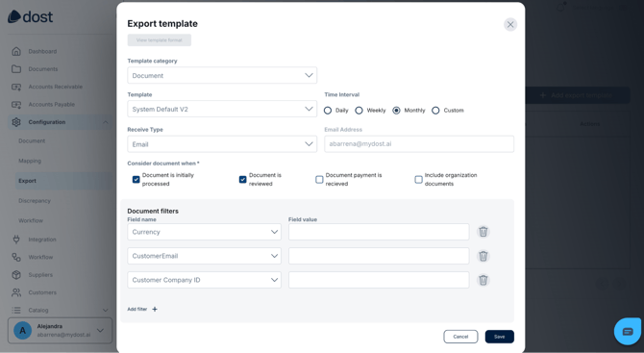Click Add export template in background page
This screenshot has width=644, height=353.
click(x=577, y=95)
